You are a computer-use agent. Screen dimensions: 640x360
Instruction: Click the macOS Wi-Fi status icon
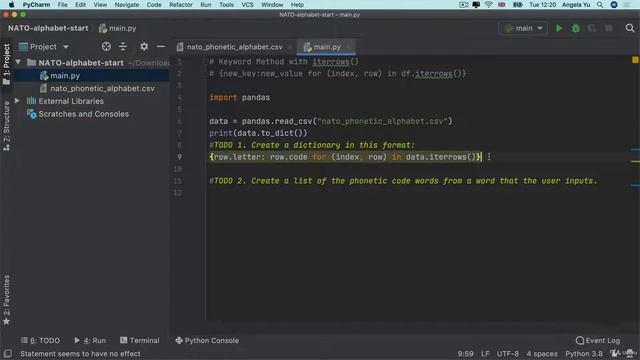click(489, 5)
